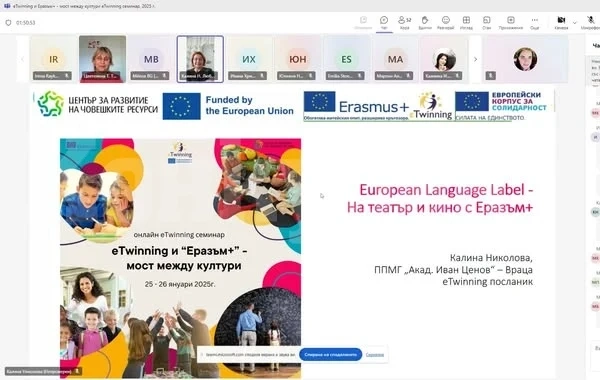Select participant tile with initials IR

[x=53, y=59]
